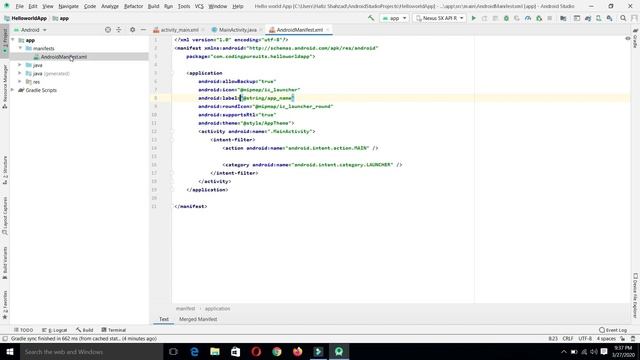Image resolution: width=640 pixels, height=360 pixels.
Task: Start debugging with the green bug icon
Action: (x=506, y=18)
